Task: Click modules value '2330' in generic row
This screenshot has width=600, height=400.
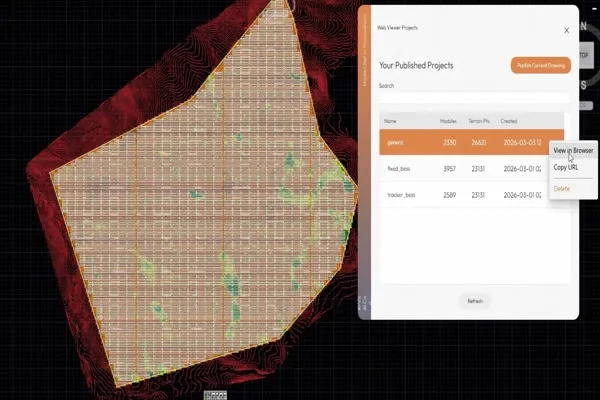Action: [x=450, y=142]
